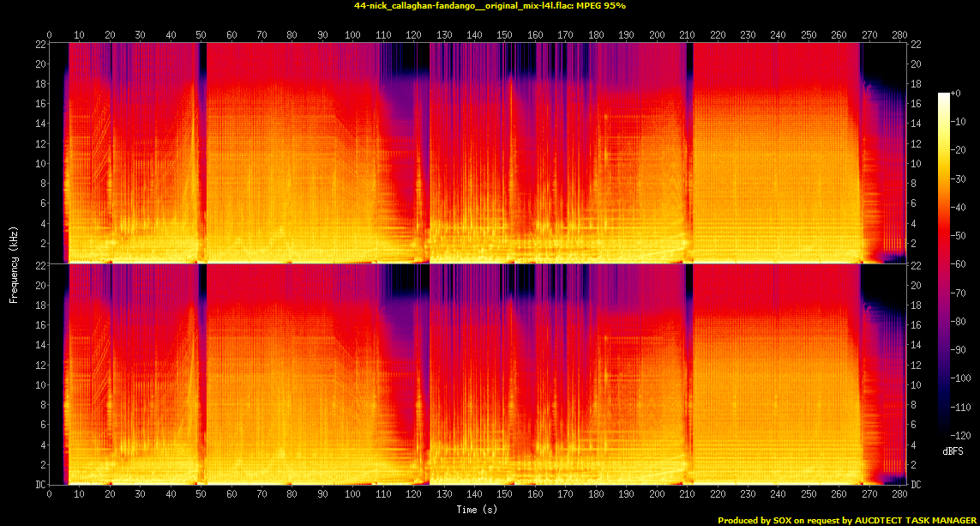Click the dBFS color gradient bar

click(943, 264)
